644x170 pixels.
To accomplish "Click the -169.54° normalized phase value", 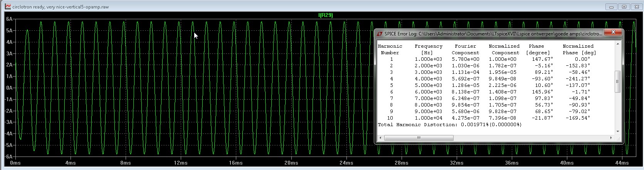I will 578,118.
